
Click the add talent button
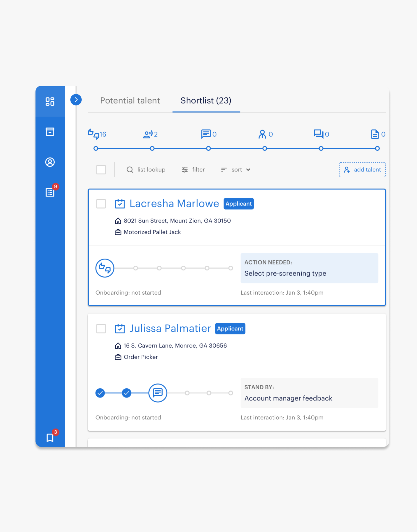(362, 170)
